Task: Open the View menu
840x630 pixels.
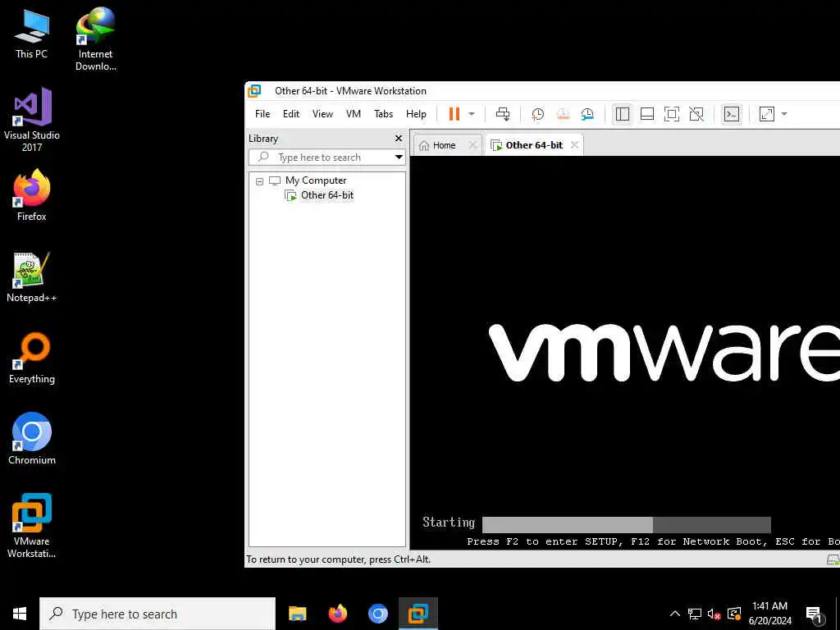Action: click(322, 113)
